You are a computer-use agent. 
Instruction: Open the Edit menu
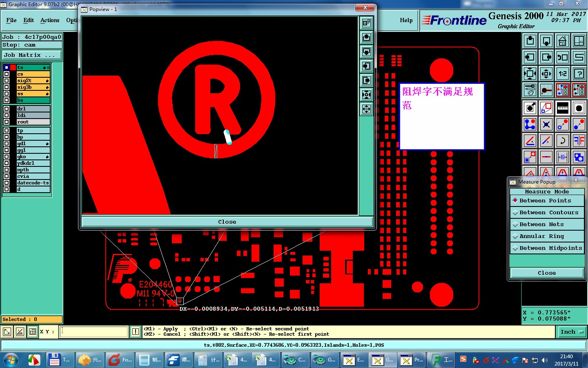(x=29, y=20)
